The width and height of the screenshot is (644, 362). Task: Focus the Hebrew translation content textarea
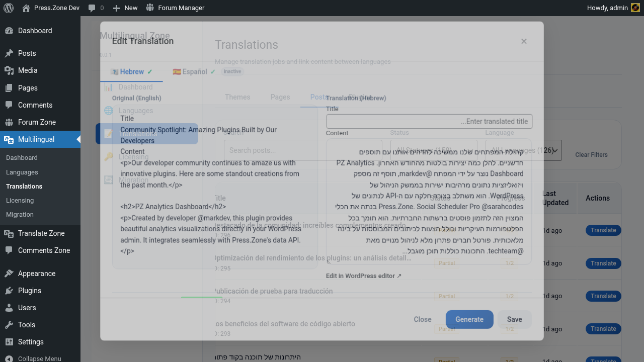coord(429,202)
